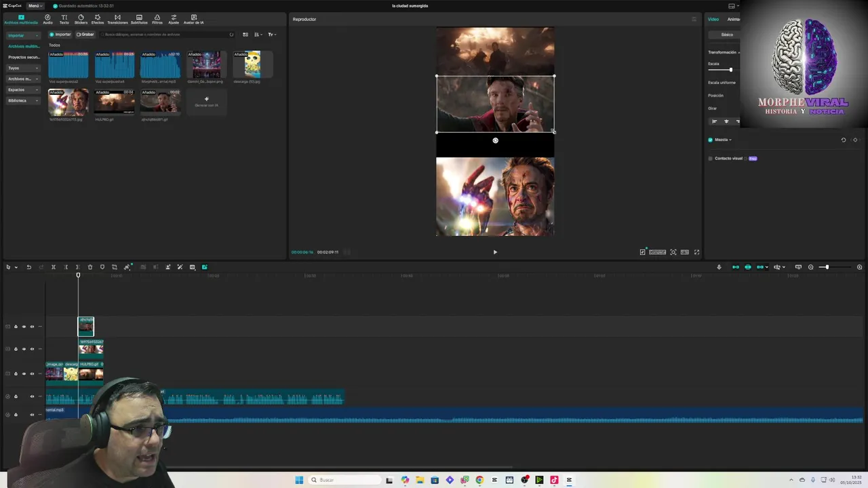Select Archivos multimedia top icon
The height and width of the screenshot is (488, 868).
tap(21, 19)
